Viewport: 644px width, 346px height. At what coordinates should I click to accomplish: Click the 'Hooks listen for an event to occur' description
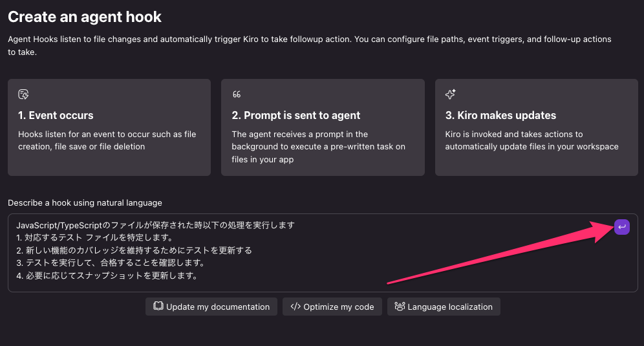pos(107,140)
